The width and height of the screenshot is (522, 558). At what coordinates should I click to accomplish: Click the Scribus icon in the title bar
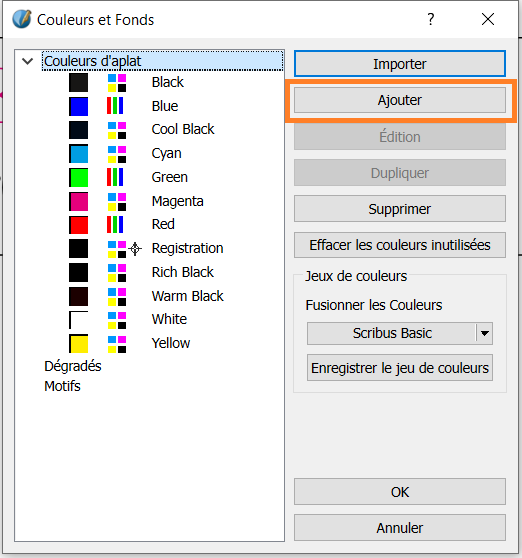click(21, 19)
